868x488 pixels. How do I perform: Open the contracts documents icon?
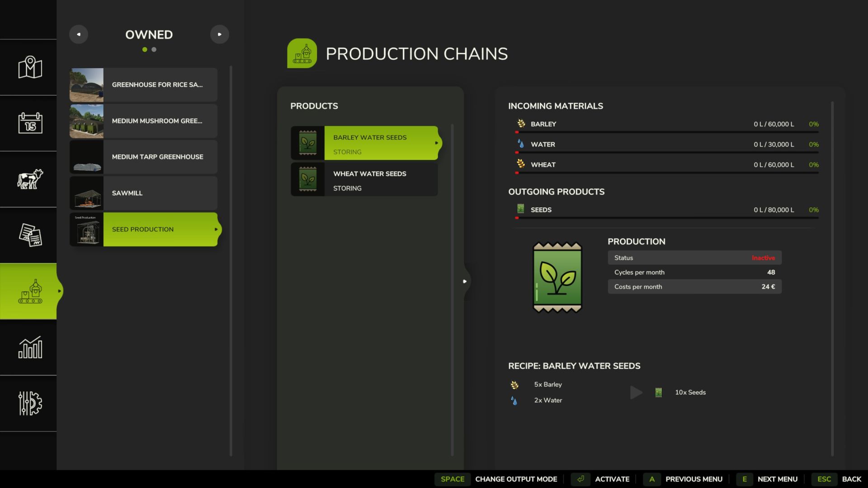30,235
